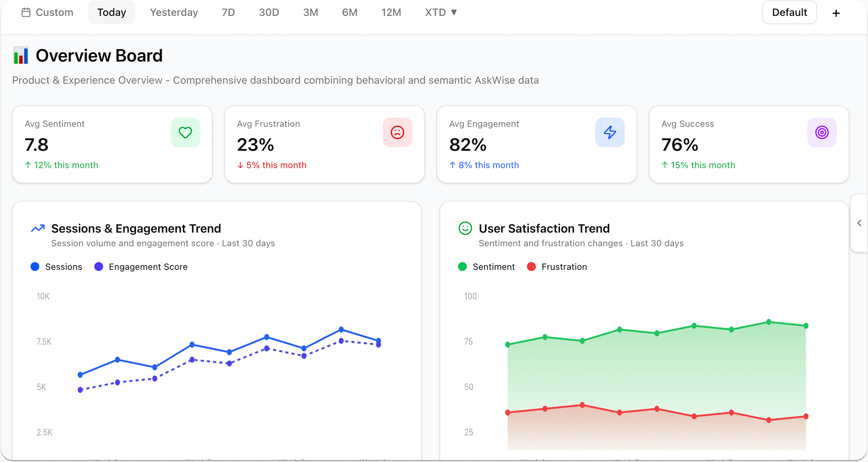Click the plus icon to add a board
Screen dimensions: 868x462
coord(836,13)
